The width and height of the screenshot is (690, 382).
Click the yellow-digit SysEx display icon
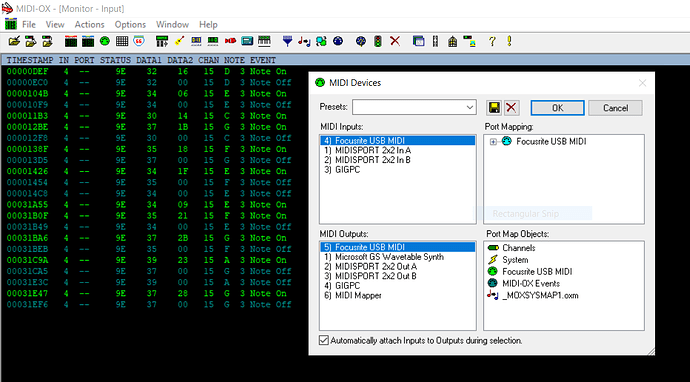pos(196,41)
